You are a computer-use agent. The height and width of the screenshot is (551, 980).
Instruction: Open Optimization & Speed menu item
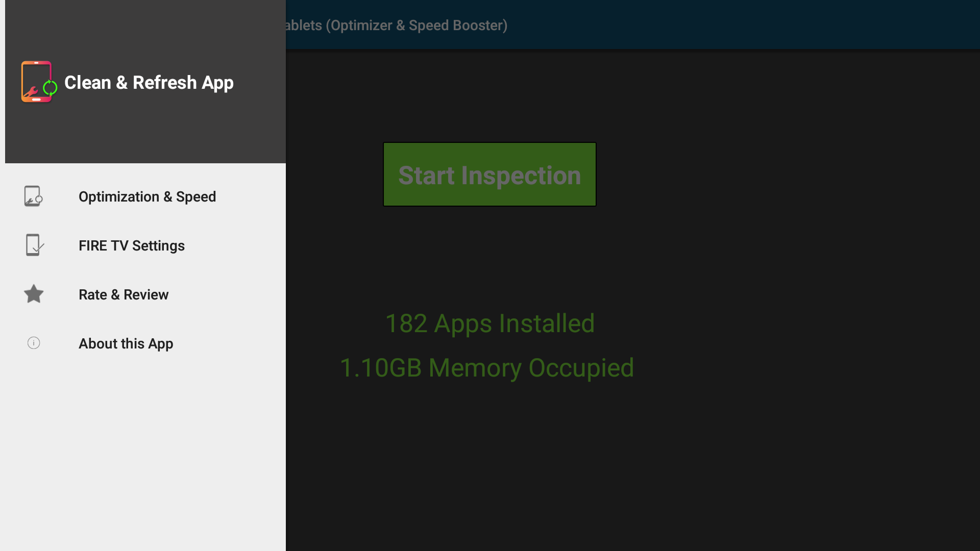coord(147,197)
